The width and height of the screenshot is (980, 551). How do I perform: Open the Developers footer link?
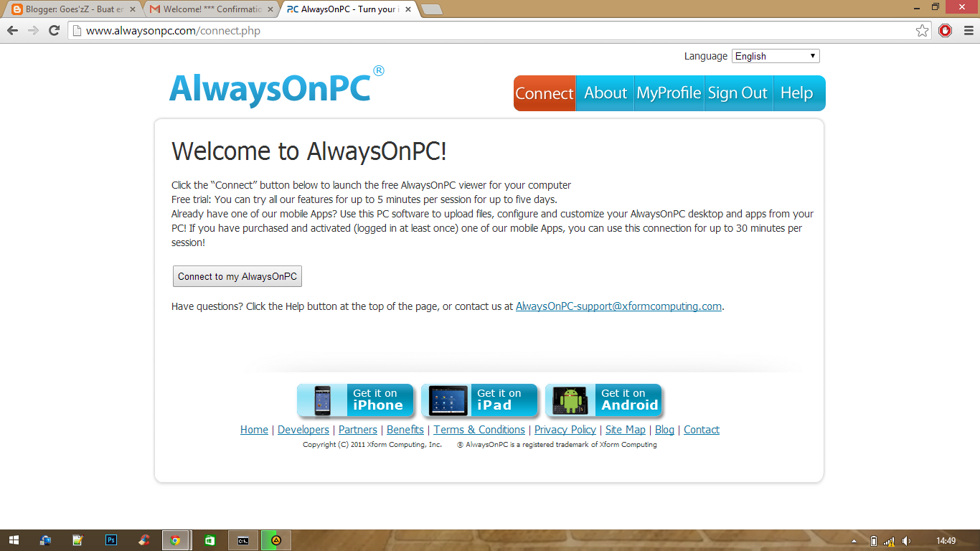pos(303,430)
